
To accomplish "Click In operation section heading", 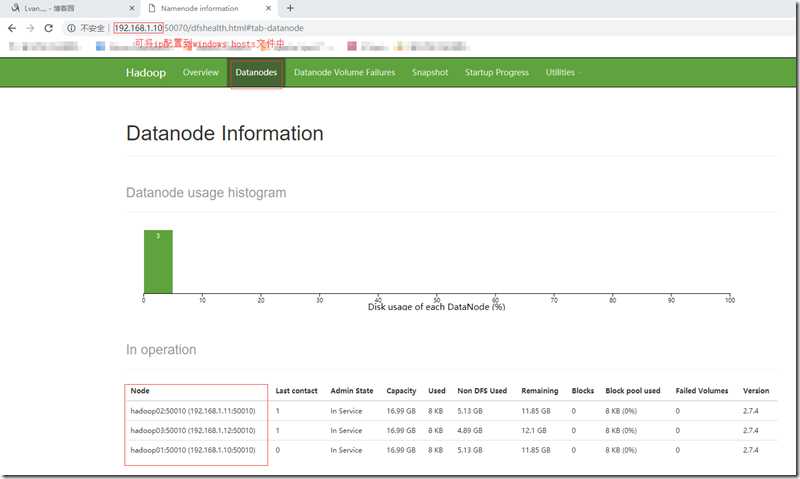I will 161,349.
